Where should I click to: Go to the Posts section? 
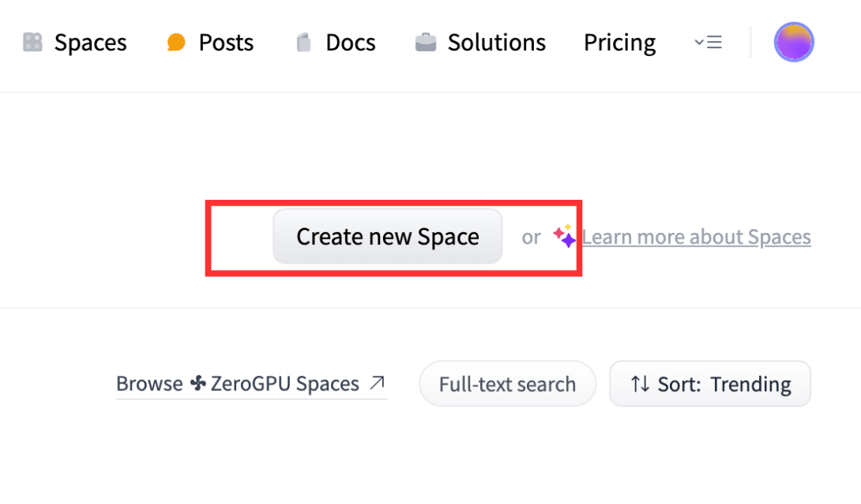coord(210,43)
